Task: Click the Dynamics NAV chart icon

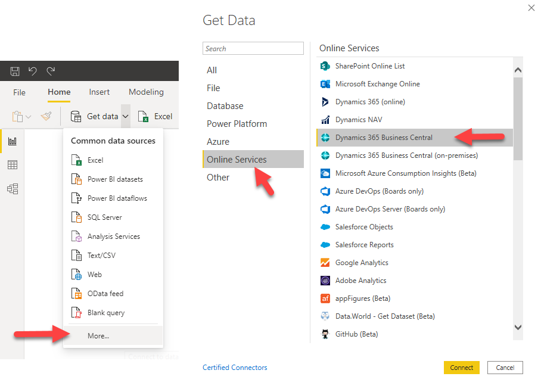Action: coord(325,120)
